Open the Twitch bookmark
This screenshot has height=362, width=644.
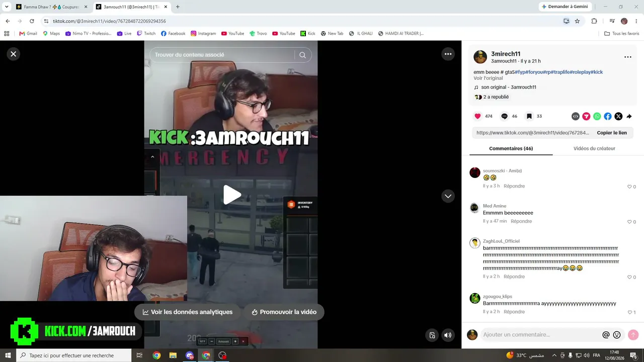[x=146, y=34]
